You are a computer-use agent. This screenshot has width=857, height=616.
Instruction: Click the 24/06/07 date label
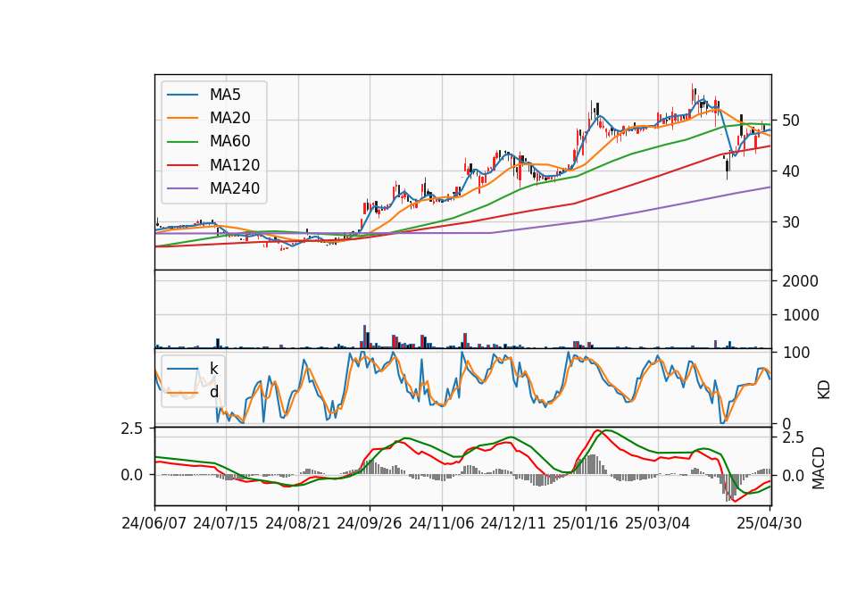(154, 523)
